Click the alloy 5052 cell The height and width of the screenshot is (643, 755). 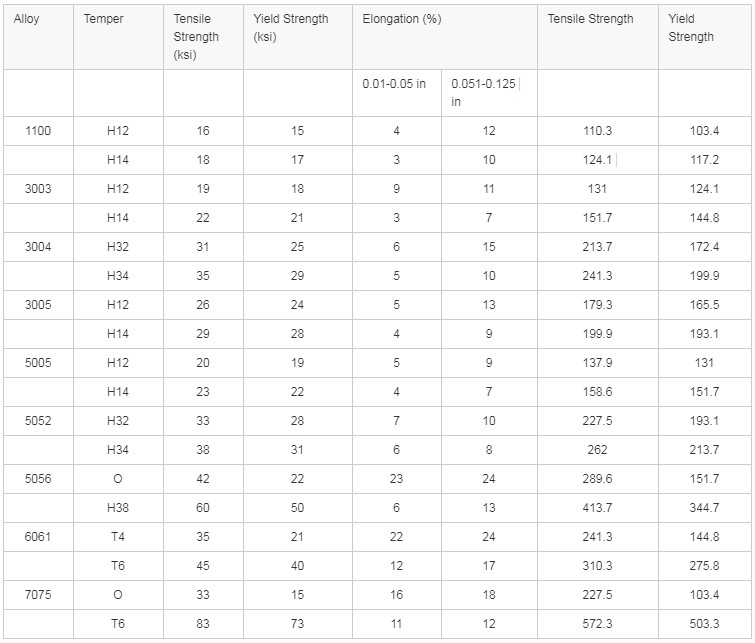[x=39, y=421]
